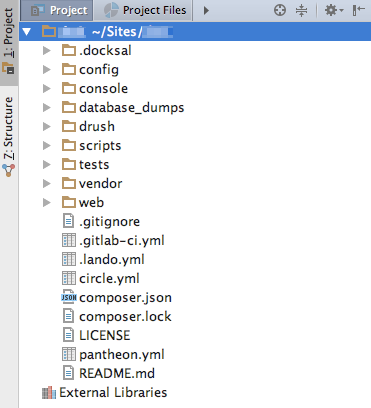The height and width of the screenshot is (408, 371).
Task: Click the .gitignore file icon
Action: click(x=68, y=221)
